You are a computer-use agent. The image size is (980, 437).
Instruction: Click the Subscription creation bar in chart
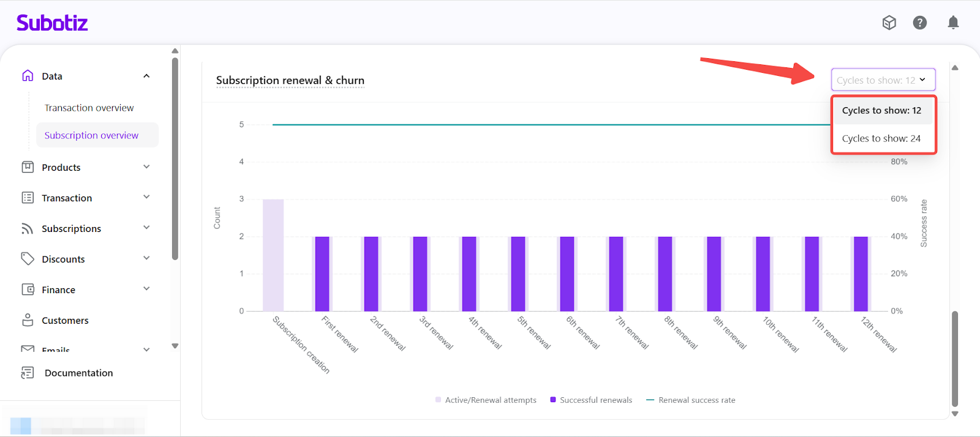[273, 255]
